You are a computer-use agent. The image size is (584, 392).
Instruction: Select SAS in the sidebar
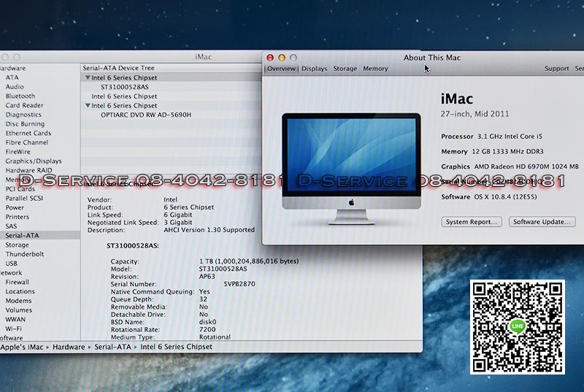(11, 226)
